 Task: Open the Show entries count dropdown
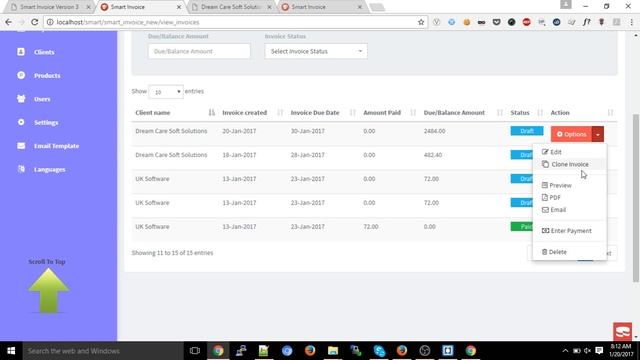click(x=166, y=92)
